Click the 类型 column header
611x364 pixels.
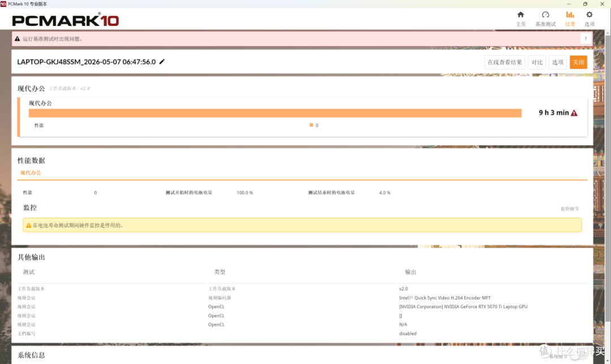(220, 272)
